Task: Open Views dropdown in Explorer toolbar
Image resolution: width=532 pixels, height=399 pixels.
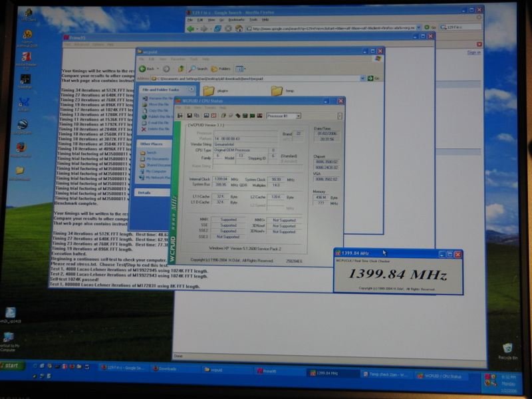Action: click(241, 69)
